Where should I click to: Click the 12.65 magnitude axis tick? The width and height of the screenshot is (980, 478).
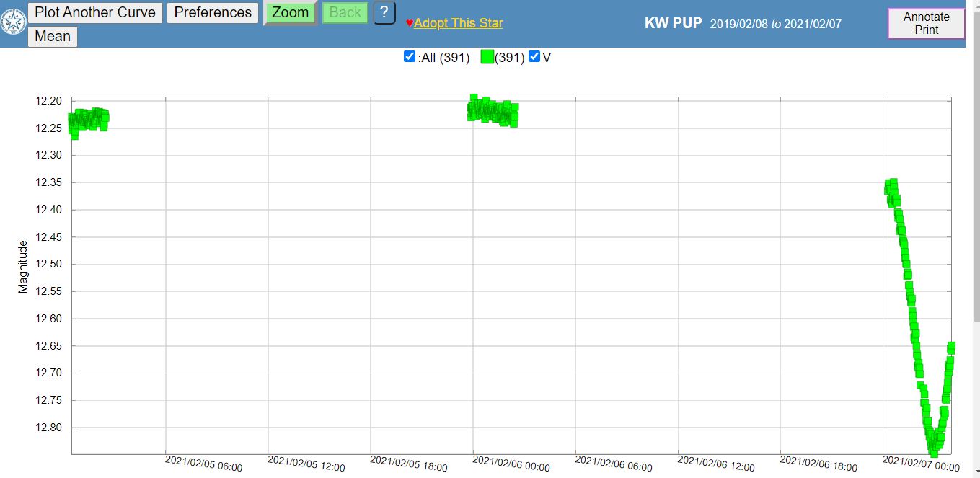[49, 346]
